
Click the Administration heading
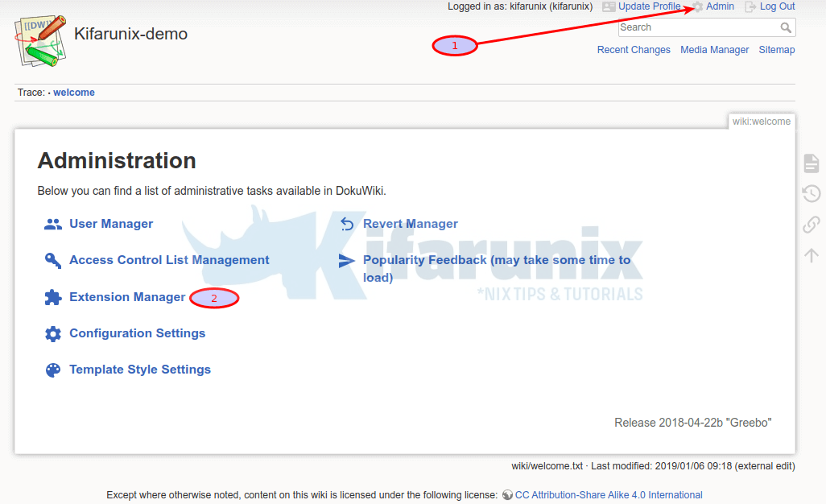coord(117,161)
